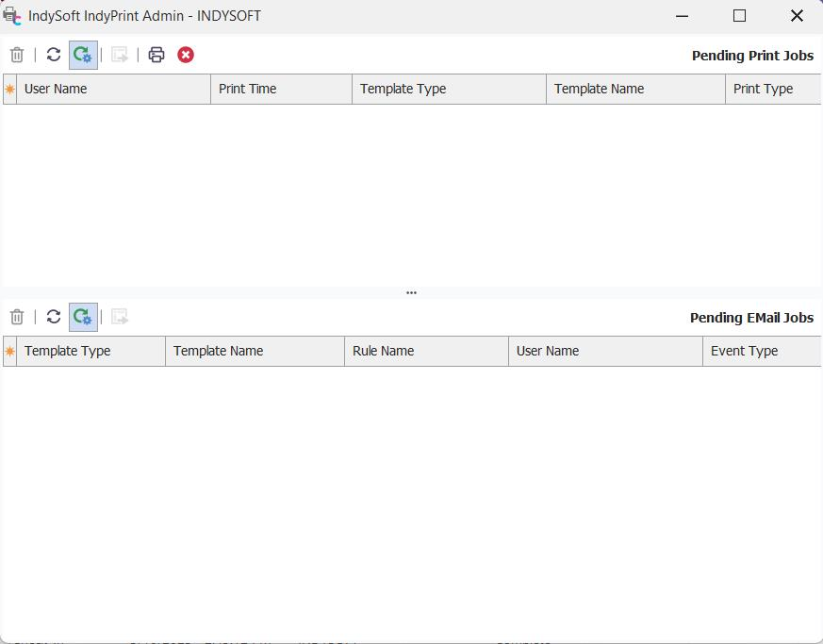Click the trash icon in EMail Jobs toolbar

(x=17, y=317)
